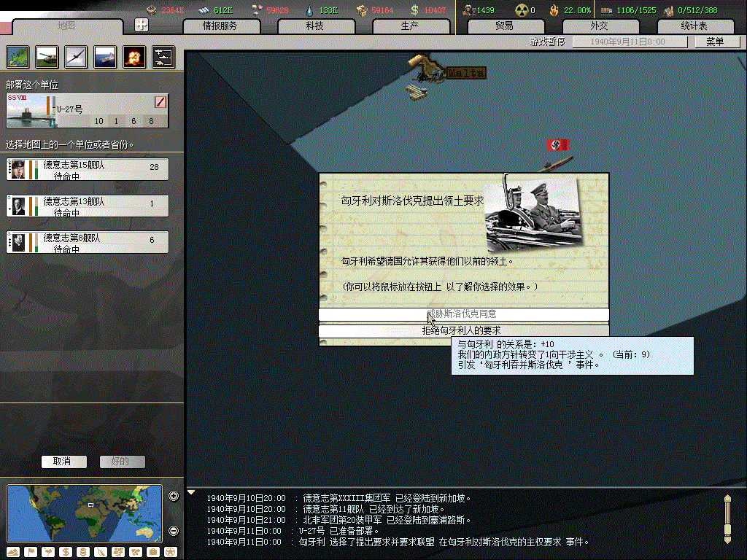Click the transport capacity truck icon
The width and height of the screenshot is (747, 560).
606,10
